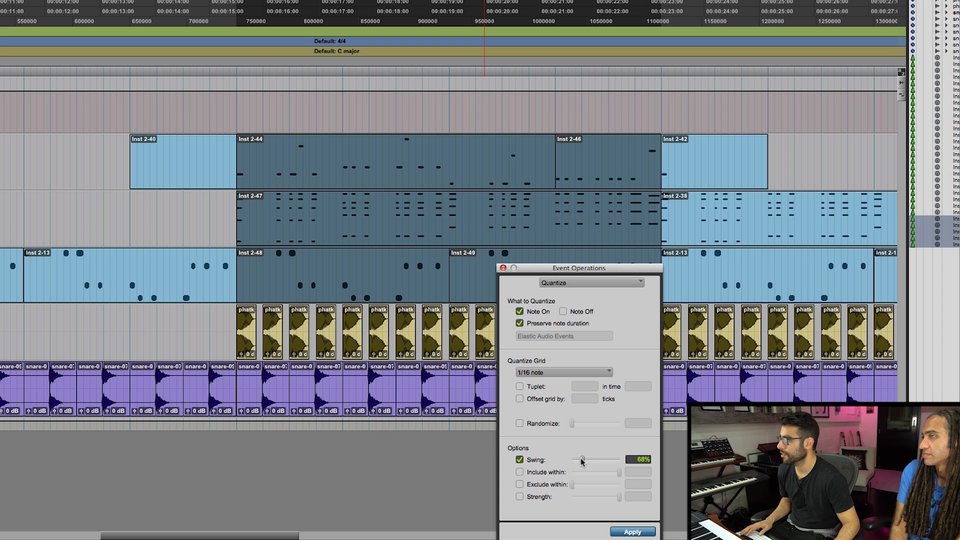Enable the Note Off checkbox
Screen dimensions: 960x540
pyautogui.click(x=563, y=312)
